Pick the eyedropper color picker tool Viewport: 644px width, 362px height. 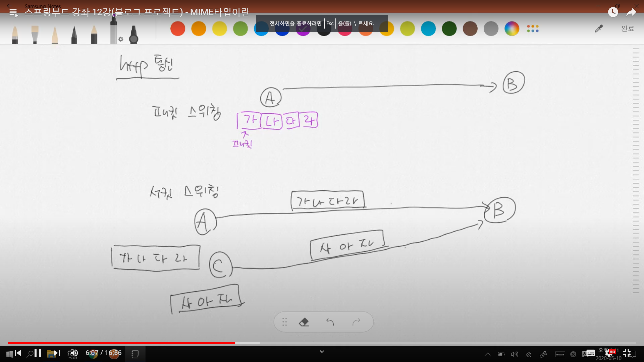coord(599,29)
